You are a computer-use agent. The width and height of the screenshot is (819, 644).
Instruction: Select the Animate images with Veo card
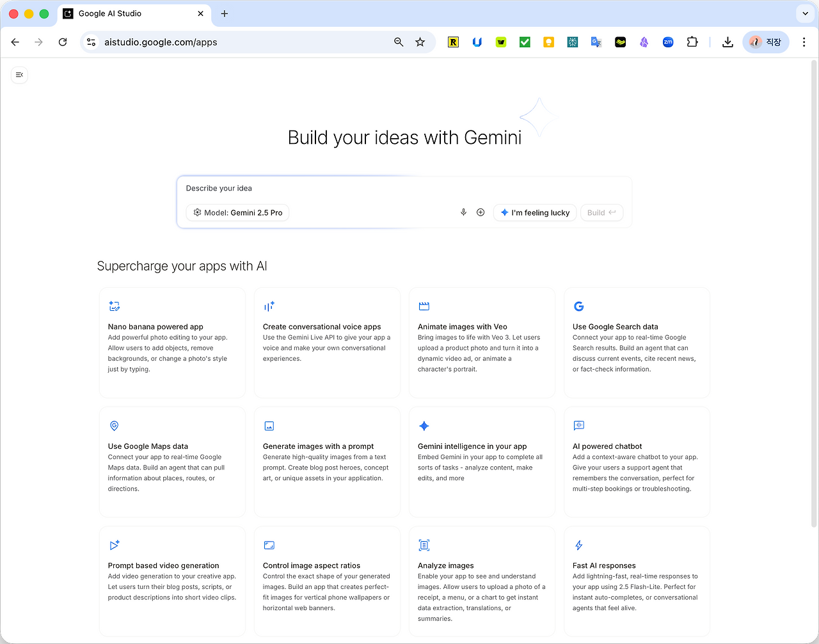pos(482,343)
